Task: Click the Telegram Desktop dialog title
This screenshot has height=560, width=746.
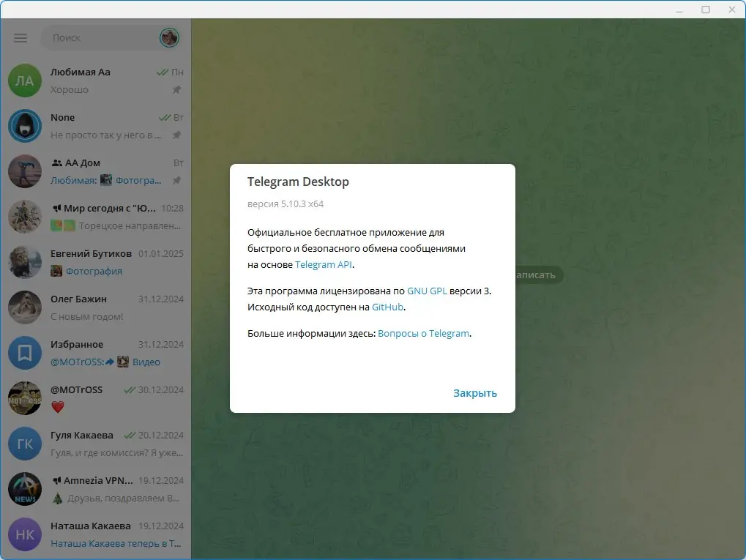Action: (298, 182)
